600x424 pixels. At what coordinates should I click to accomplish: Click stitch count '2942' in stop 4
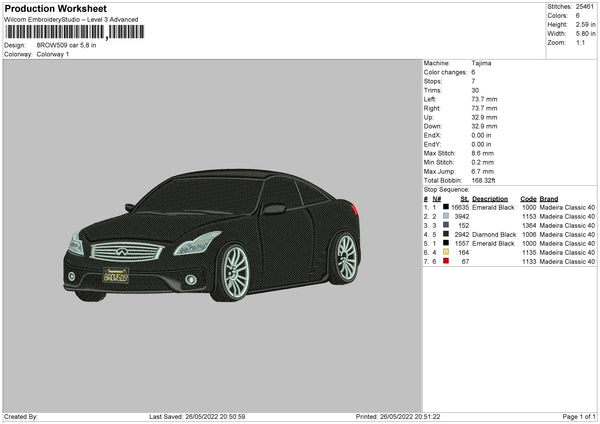point(461,235)
